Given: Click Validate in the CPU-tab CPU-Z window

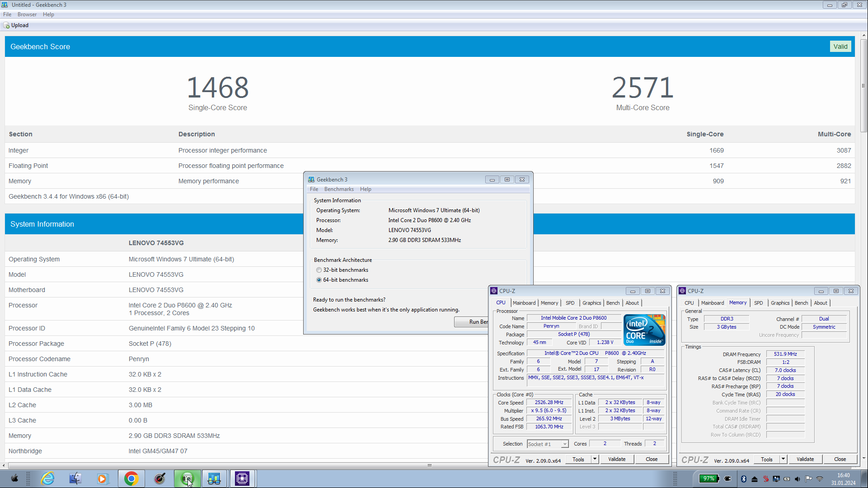Looking at the screenshot, I should pos(617,459).
